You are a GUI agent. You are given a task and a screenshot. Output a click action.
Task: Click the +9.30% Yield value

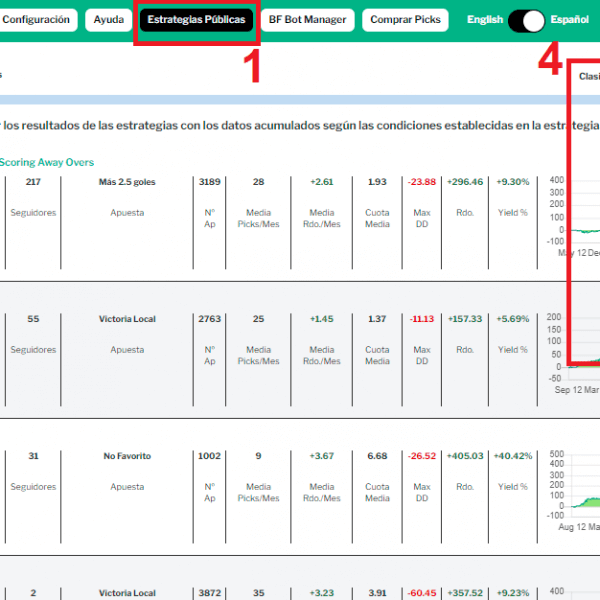(513, 182)
